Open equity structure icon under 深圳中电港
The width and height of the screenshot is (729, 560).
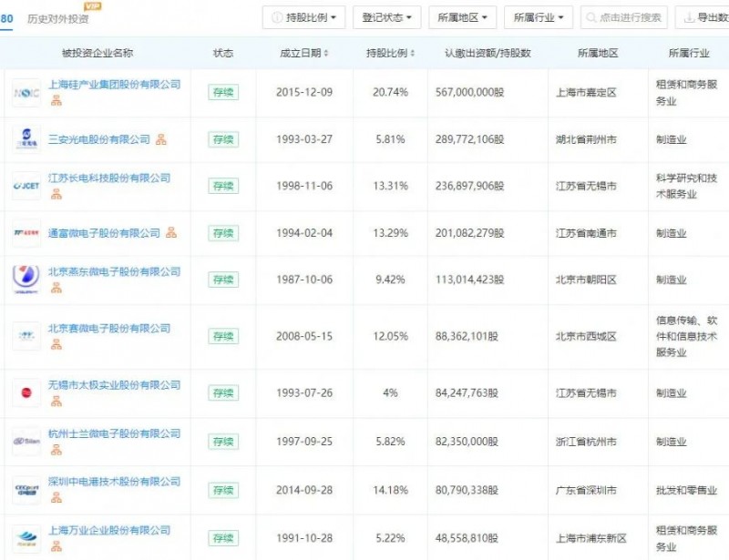pos(56,498)
